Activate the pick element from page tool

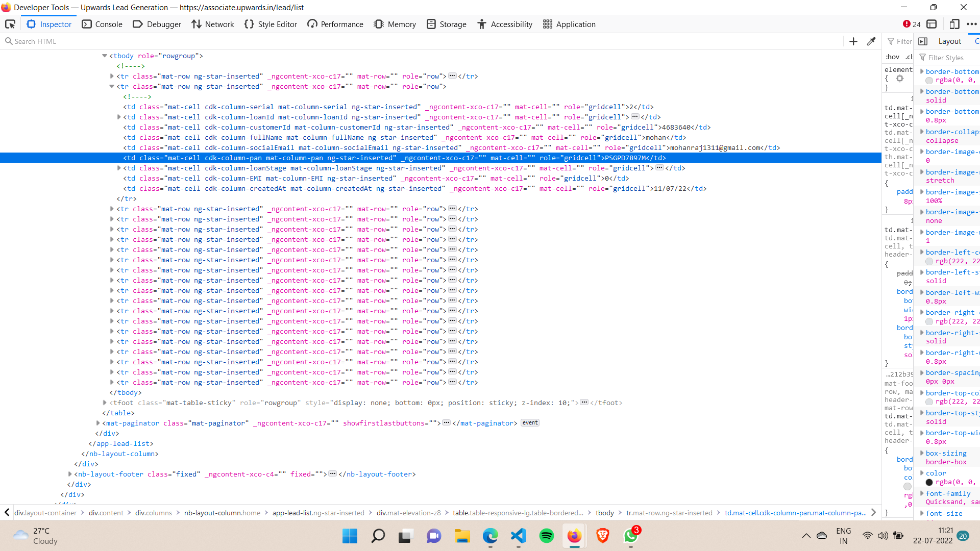coord(10,24)
